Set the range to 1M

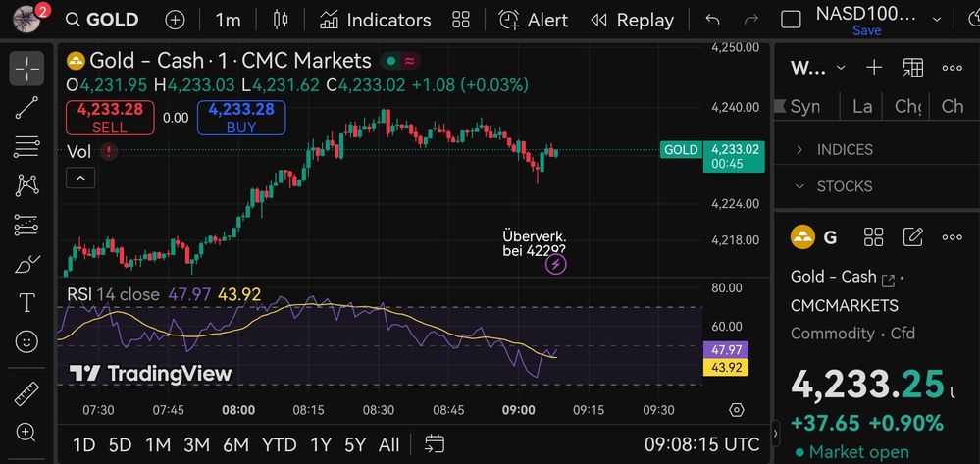pos(158,444)
